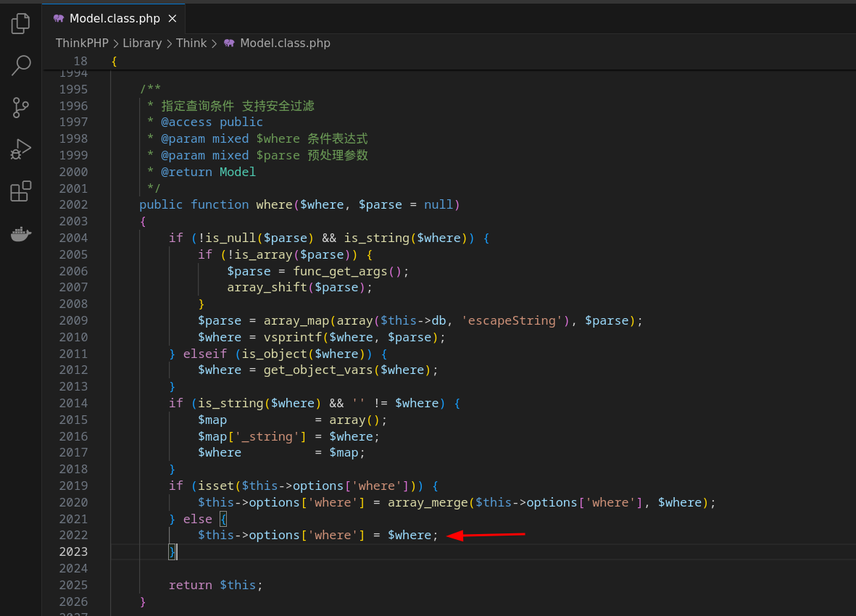The image size is (856, 616).
Task: Click 'Model' return type in the docblock
Action: 238,172
